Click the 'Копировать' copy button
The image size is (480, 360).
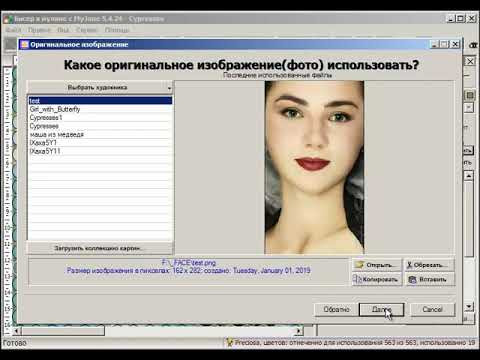pyautogui.click(x=377, y=279)
